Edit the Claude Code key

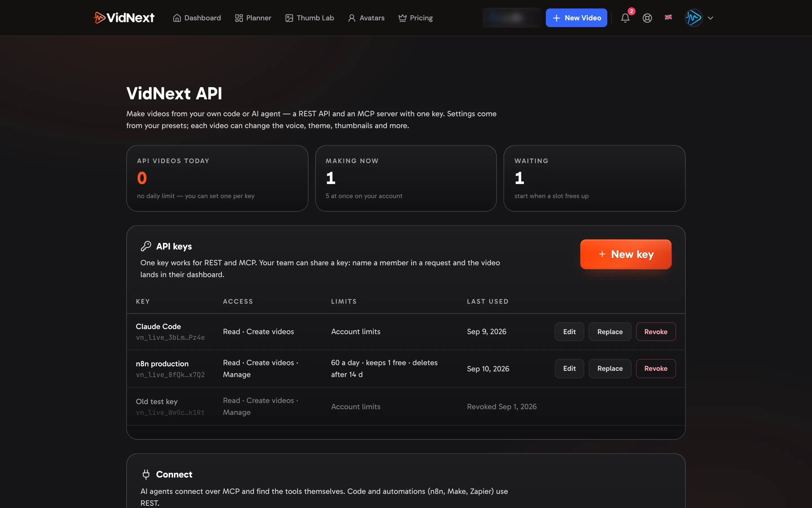[569, 332]
